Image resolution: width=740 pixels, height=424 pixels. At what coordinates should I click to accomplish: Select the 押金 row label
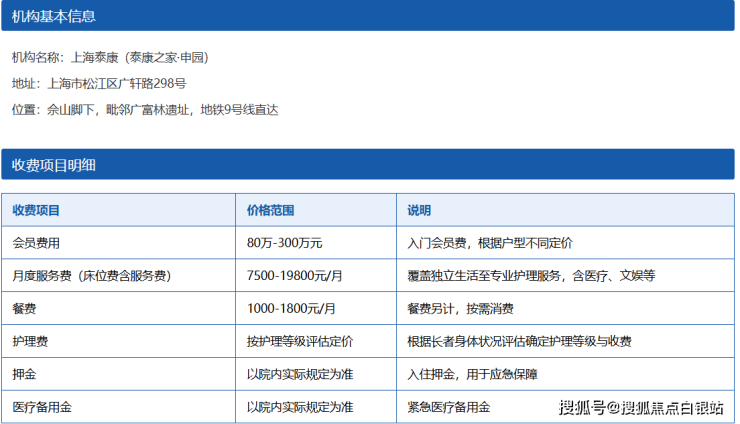(24, 374)
